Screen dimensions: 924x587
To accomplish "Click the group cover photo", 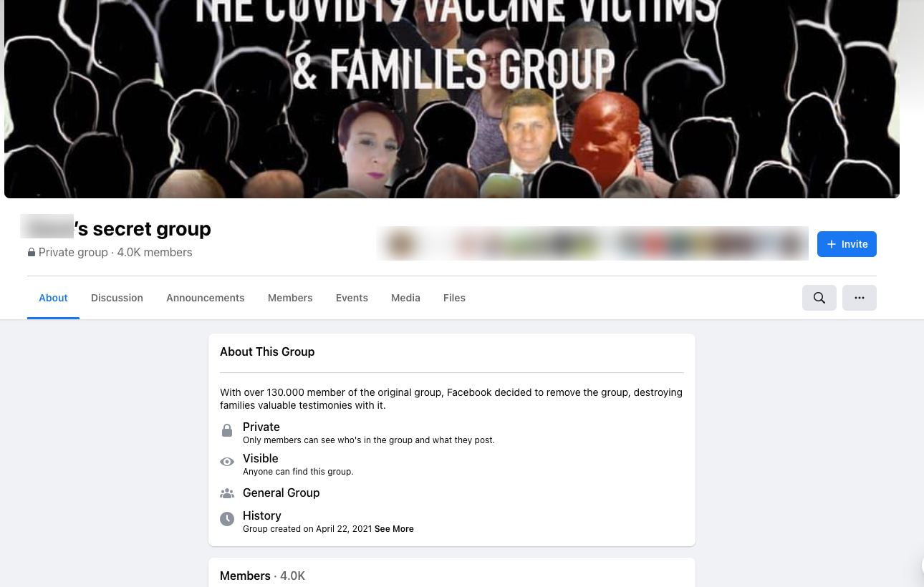I will click(452, 99).
